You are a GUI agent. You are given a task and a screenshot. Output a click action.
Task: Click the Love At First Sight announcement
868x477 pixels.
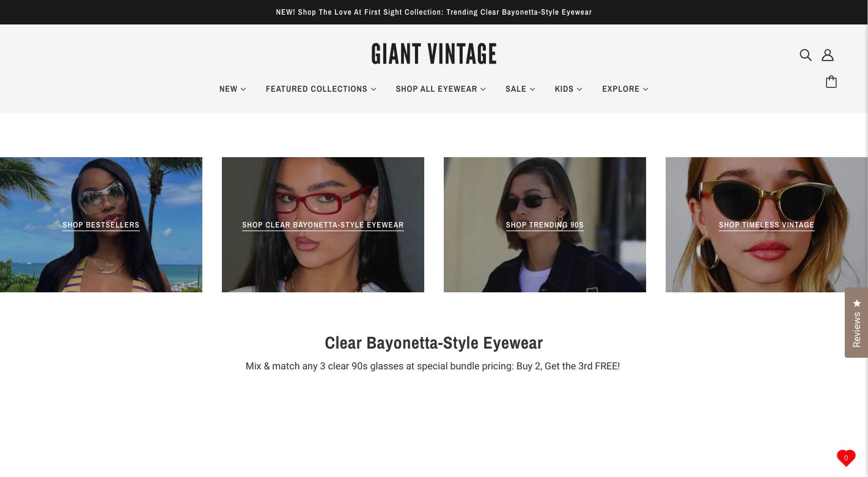pyautogui.click(x=434, y=12)
